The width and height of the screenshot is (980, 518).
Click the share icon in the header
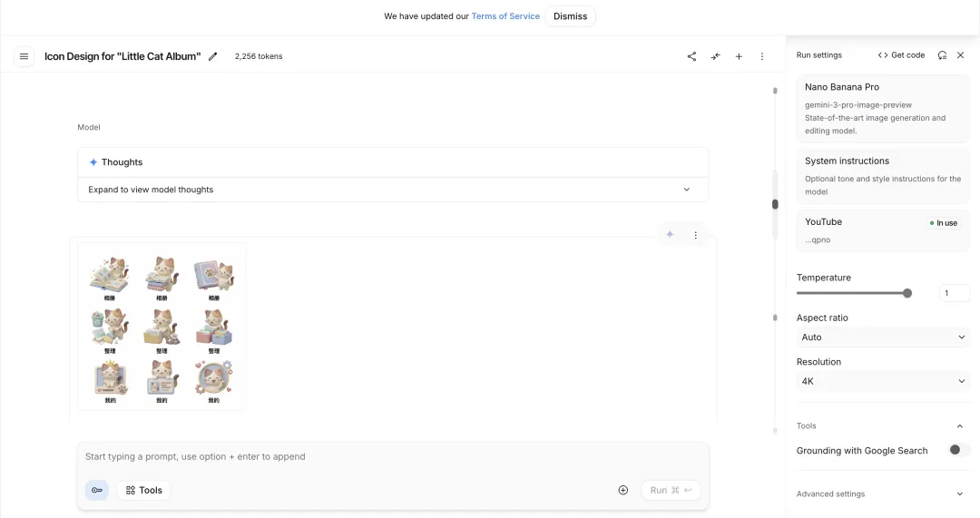click(691, 56)
